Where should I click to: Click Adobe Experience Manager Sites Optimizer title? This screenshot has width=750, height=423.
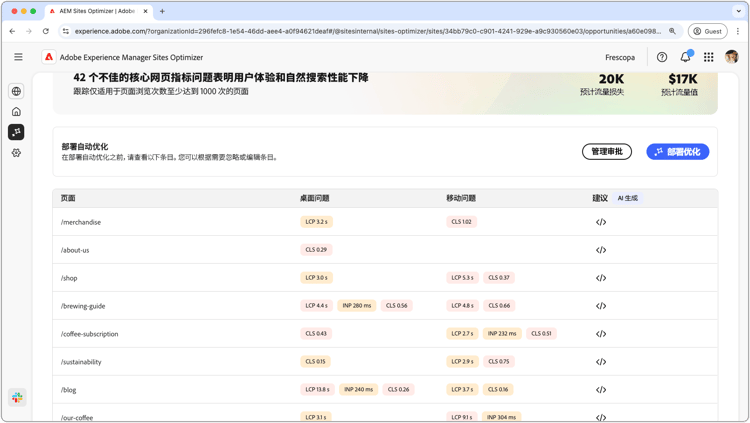click(x=131, y=57)
